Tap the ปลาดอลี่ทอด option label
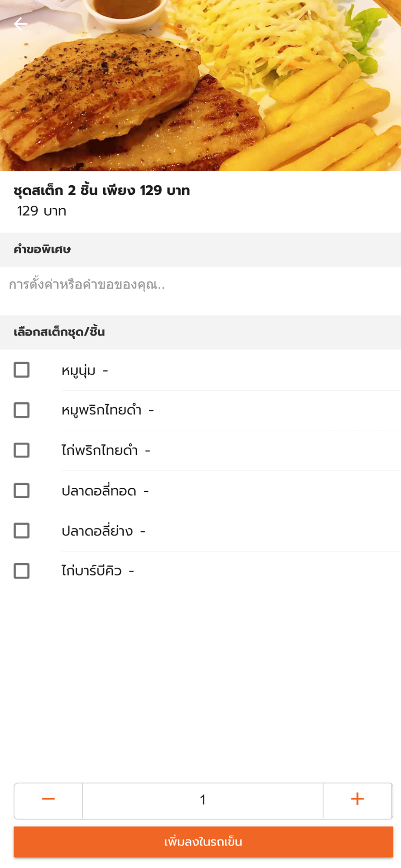401x868 pixels. [99, 491]
